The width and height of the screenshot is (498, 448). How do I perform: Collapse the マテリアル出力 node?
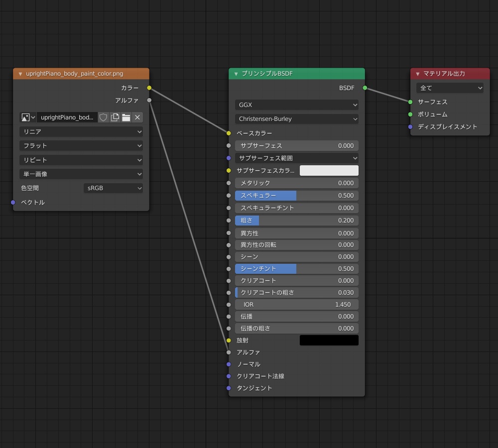(x=418, y=74)
